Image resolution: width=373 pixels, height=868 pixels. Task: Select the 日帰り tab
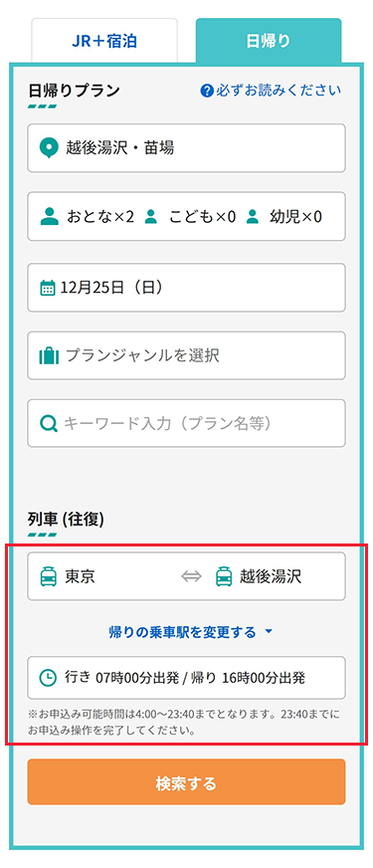click(269, 41)
